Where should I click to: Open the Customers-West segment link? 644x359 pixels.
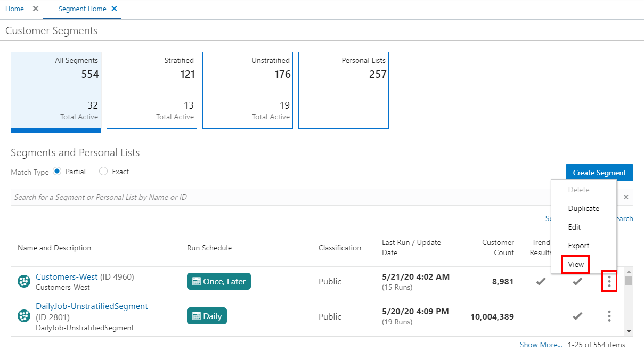(x=67, y=277)
